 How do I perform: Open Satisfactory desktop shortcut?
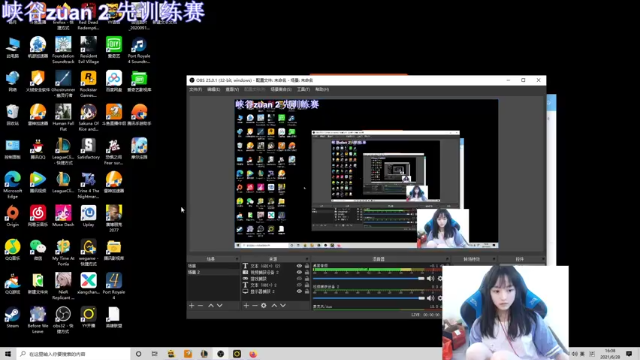tap(88, 149)
